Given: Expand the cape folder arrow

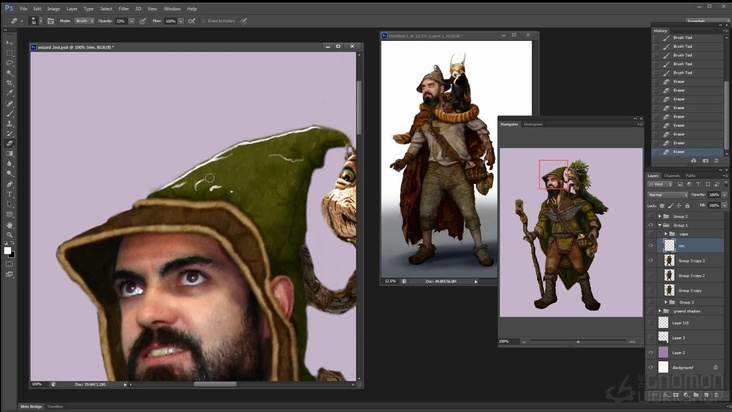Looking at the screenshot, I should (666, 234).
